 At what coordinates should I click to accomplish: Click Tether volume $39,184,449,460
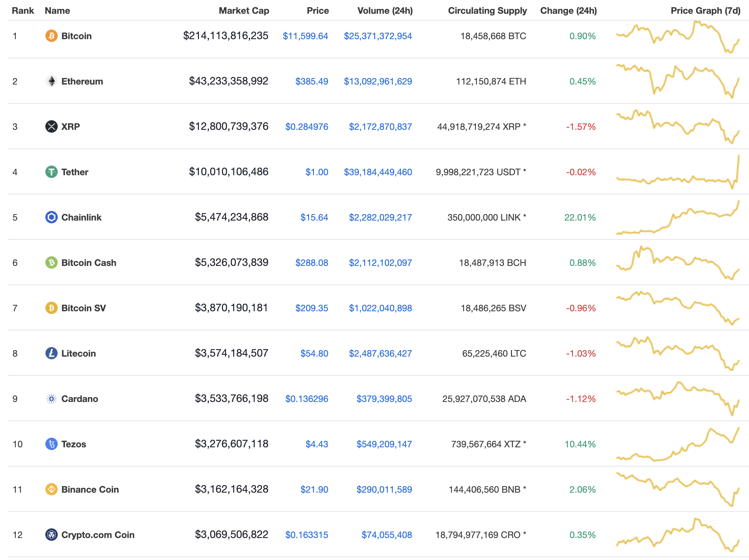(378, 172)
